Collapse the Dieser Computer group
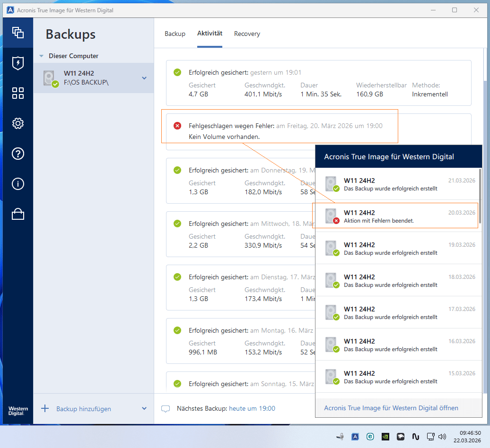This screenshot has height=448, width=490. [41, 56]
